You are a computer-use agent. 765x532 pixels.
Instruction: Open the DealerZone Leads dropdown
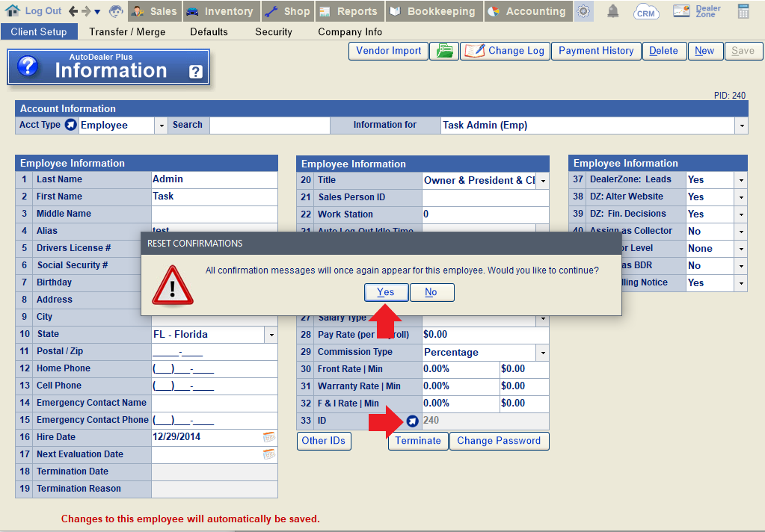click(x=741, y=179)
